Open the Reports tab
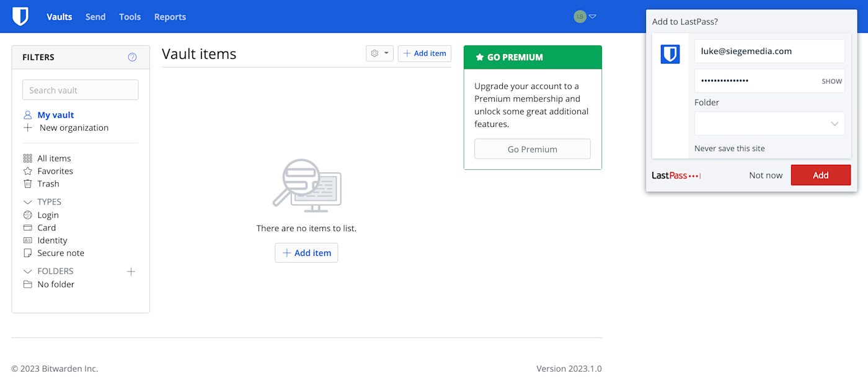The image size is (868, 391). [x=170, y=17]
